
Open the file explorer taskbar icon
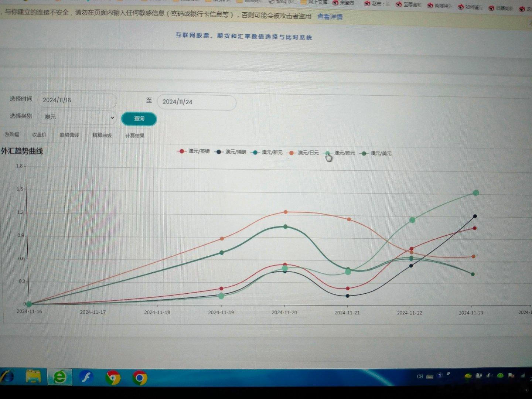click(x=33, y=376)
